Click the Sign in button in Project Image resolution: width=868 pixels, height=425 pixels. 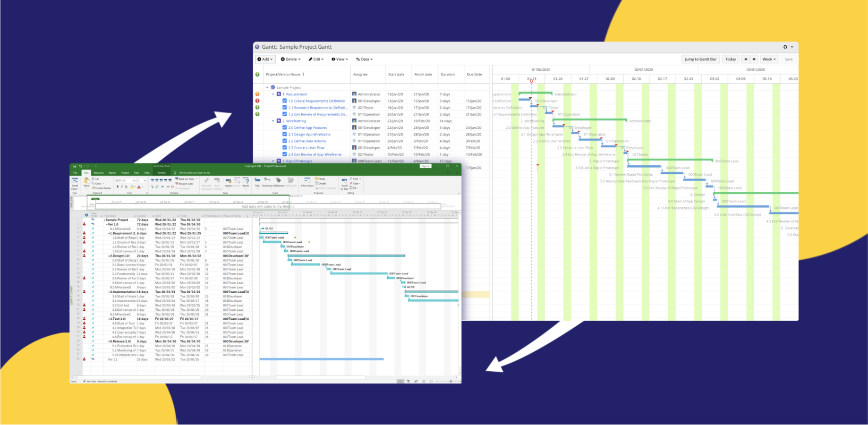tap(425, 166)
